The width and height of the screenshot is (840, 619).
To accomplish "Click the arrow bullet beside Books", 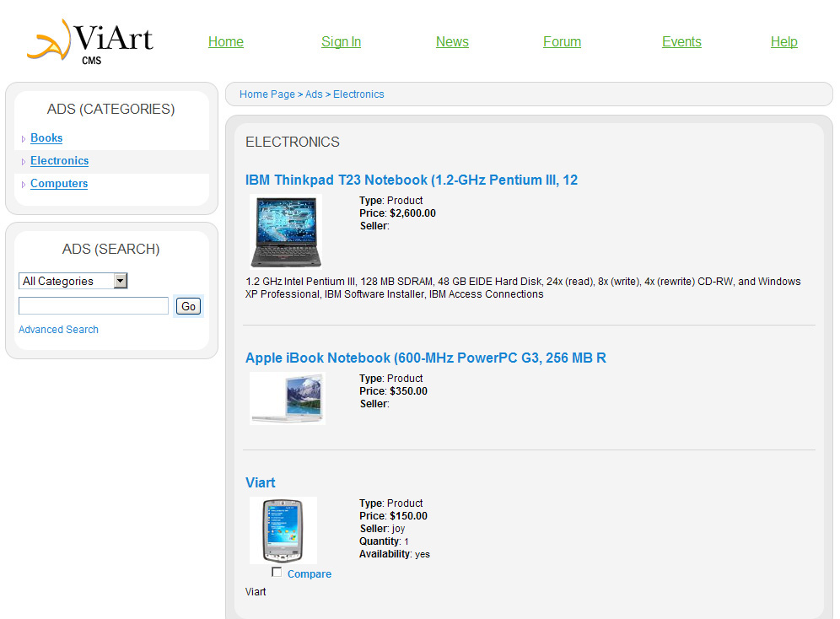I will click(x=23, y=139).
